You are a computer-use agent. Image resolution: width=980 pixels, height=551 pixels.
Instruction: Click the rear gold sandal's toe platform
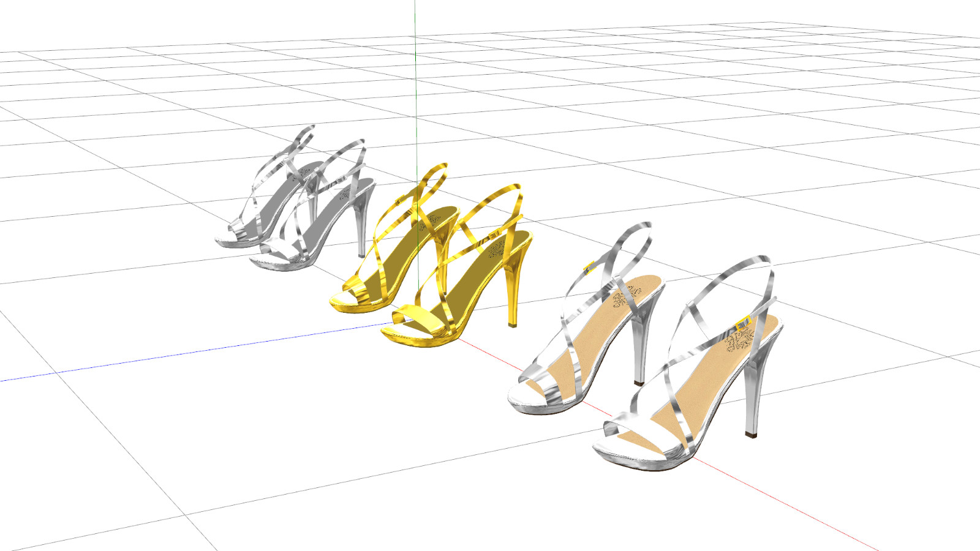352,299
